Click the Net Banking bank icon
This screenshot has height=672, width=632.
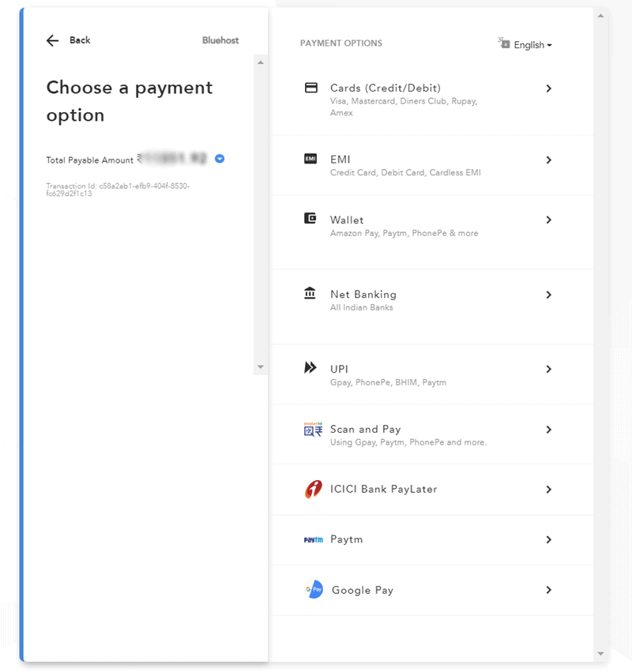[310, 293]
